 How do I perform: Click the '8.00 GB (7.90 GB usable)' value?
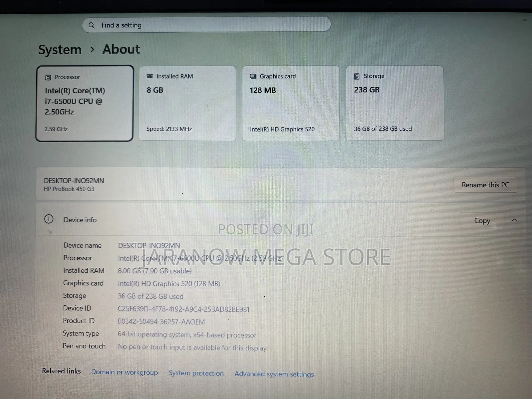click(155, 271)
